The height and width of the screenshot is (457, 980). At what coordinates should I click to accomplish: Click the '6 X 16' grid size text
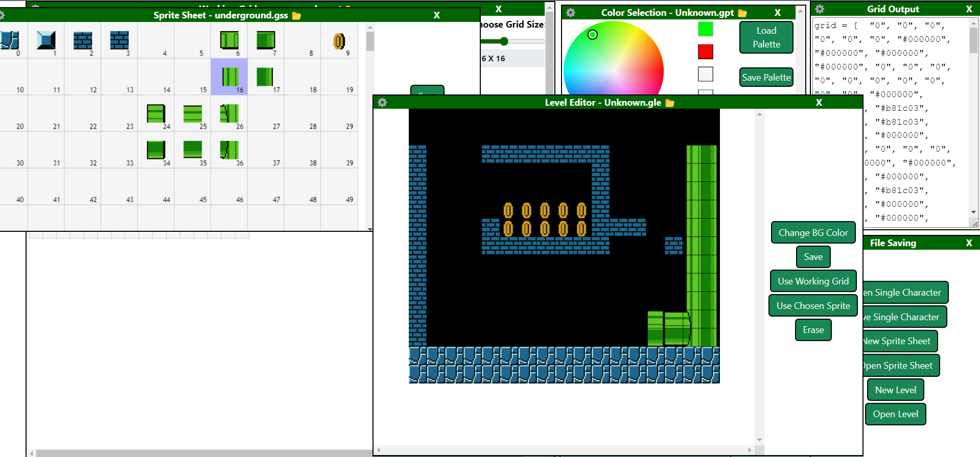[493, 59]
